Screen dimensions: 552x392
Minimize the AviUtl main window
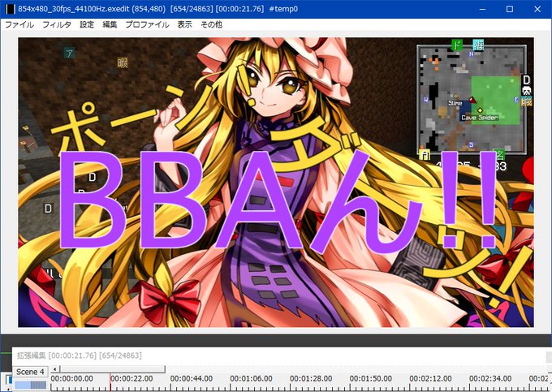(482, 9)
